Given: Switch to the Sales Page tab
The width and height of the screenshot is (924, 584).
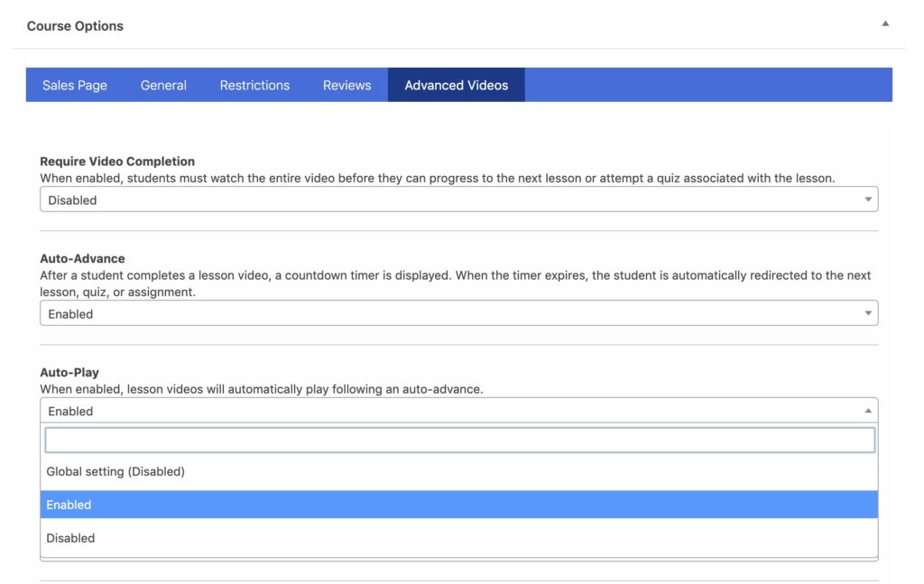Looking at the screenshot, I should pyautogui.click(x=75, y=85).
